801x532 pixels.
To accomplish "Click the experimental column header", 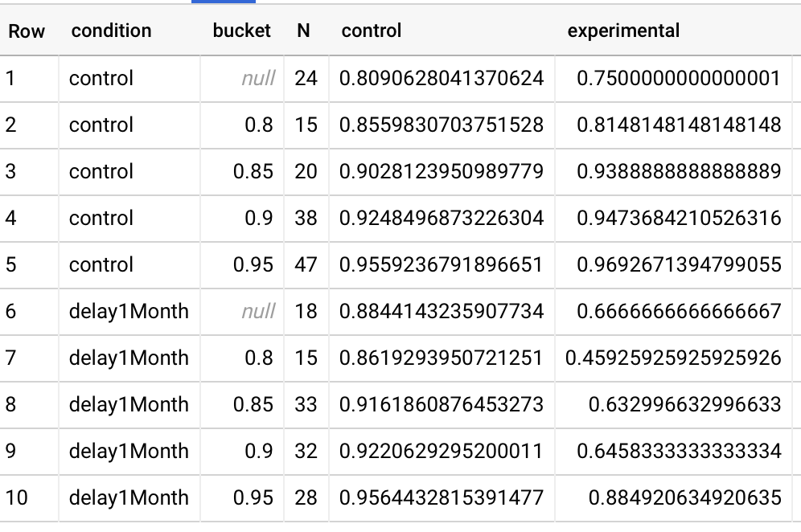I will click(623, 31).
